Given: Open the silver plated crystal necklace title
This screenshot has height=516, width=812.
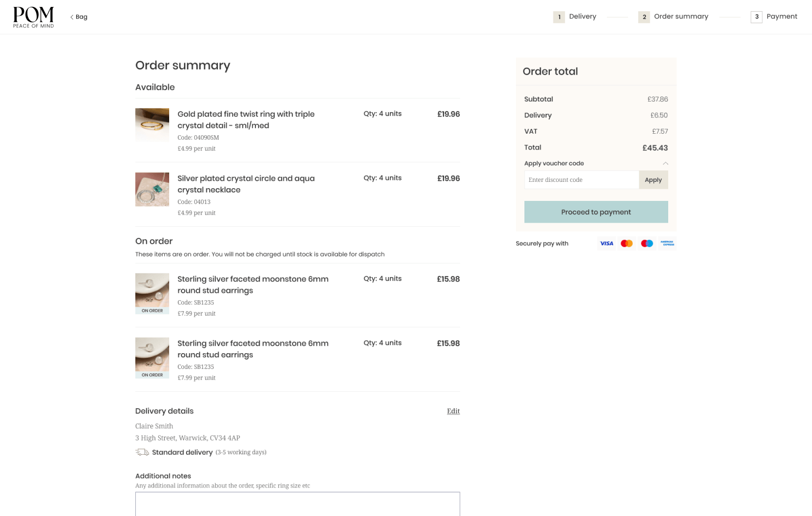Looking at the screenshot, I should click(x=246, y=184).
